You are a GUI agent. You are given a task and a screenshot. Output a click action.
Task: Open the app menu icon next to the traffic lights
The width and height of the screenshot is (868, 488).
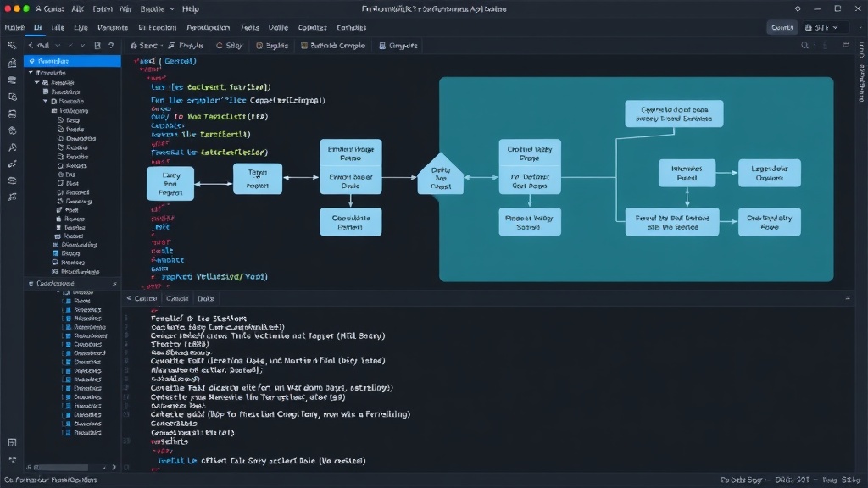(x=37, y=8)
